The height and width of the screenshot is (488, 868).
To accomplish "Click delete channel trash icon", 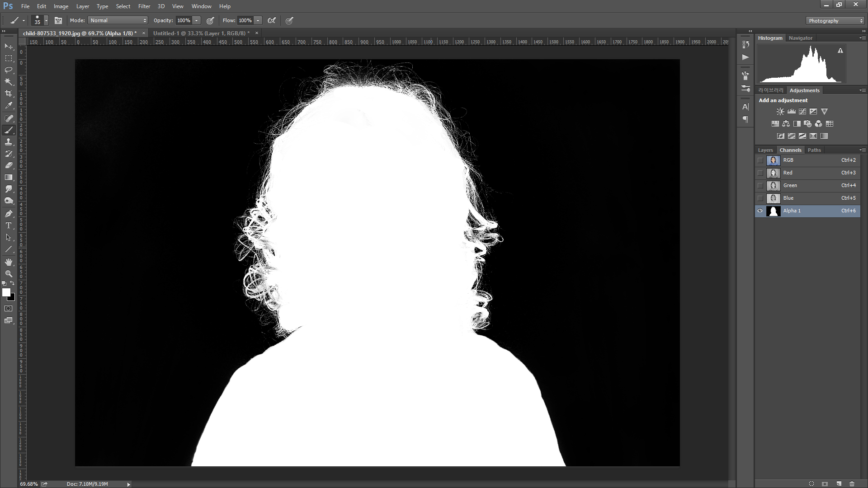I will [852, 484].
